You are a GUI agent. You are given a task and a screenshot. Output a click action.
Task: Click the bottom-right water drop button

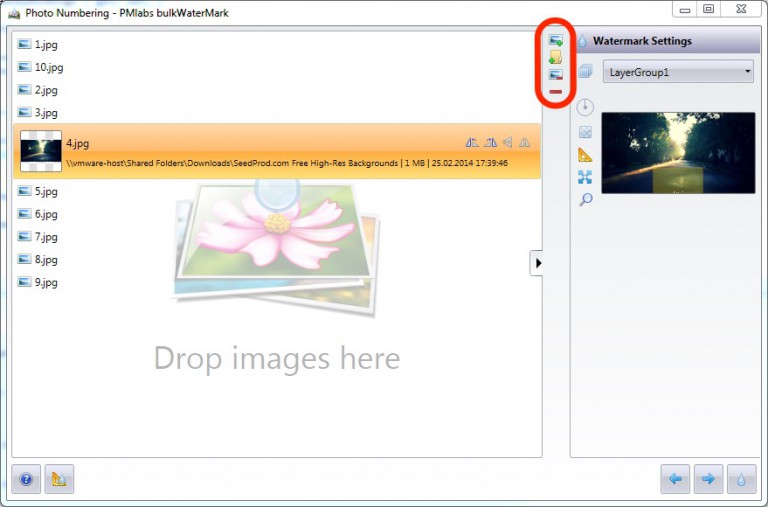741,479
